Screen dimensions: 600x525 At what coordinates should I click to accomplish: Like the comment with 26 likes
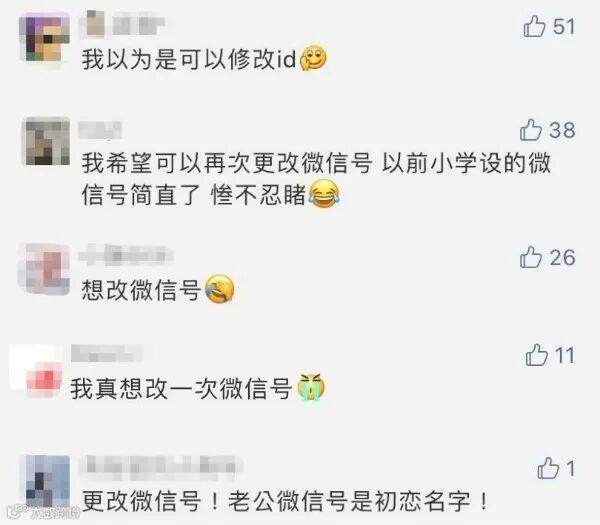pos(531,257)
